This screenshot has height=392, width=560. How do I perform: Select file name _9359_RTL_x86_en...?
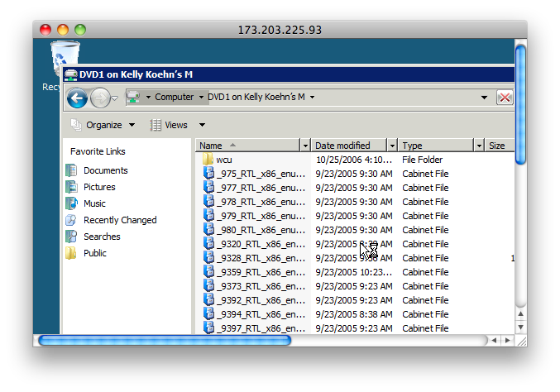coord(261,273)
